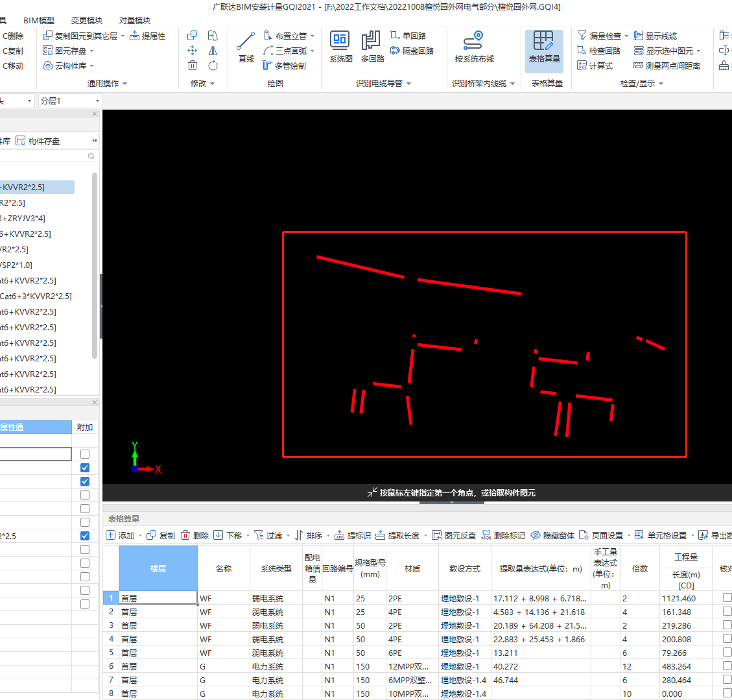Viewport: 732px width, 700px height.
Task: Check the 核对 box in table row 8
Action: 727,692
